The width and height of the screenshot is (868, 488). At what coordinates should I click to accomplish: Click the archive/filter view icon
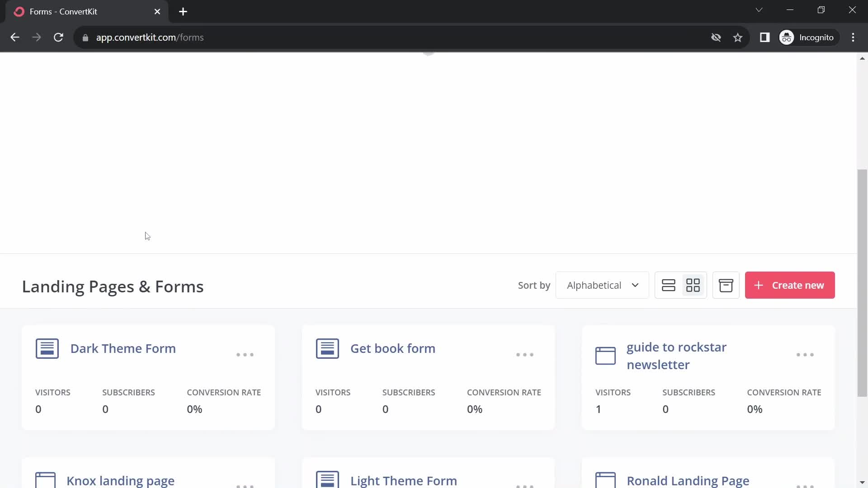725,286
